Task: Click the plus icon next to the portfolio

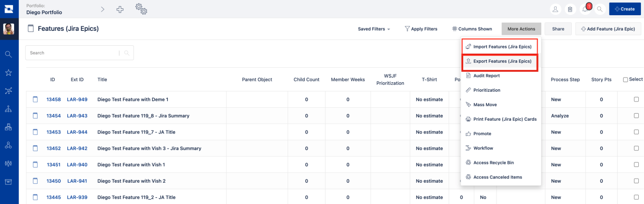Action: pos(120,10)
